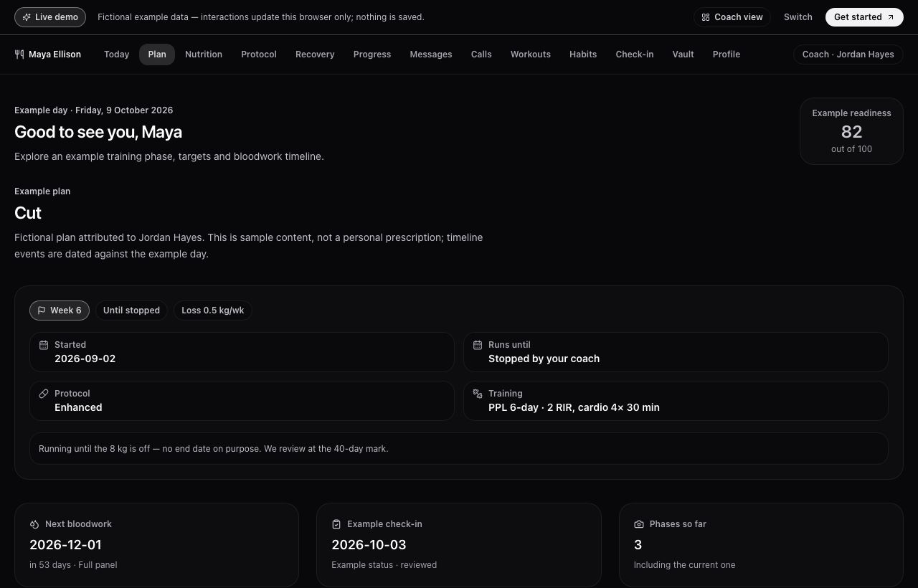
Task: View the Messages tab
Action: coord(431,54)
